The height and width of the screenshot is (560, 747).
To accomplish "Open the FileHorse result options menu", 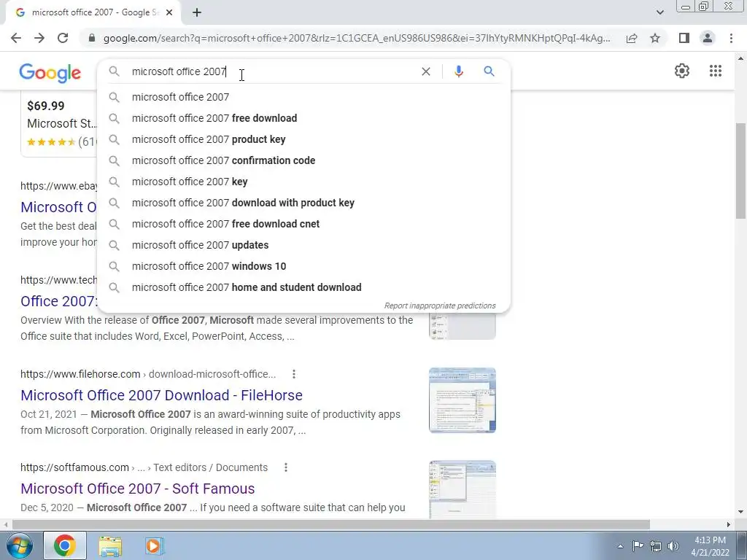I will coord(294,374).
